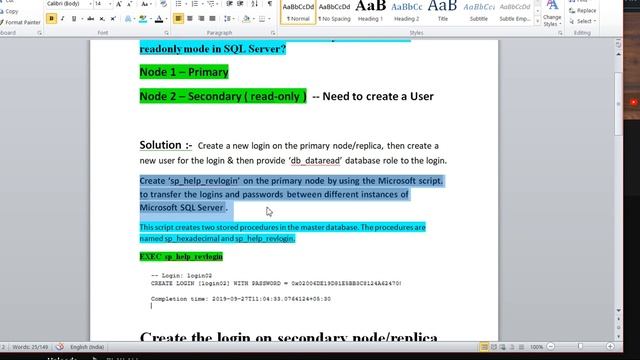Click the vertical scrollbar down arrow

click(618, 311)
